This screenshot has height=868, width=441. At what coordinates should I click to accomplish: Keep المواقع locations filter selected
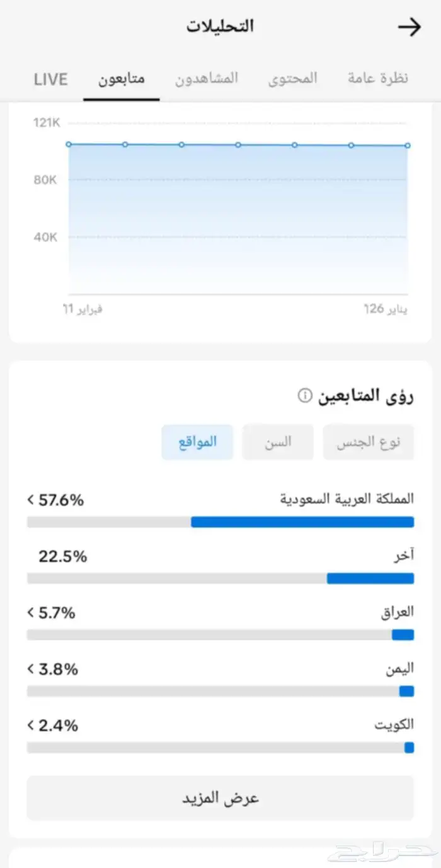[x=197, y=441]
